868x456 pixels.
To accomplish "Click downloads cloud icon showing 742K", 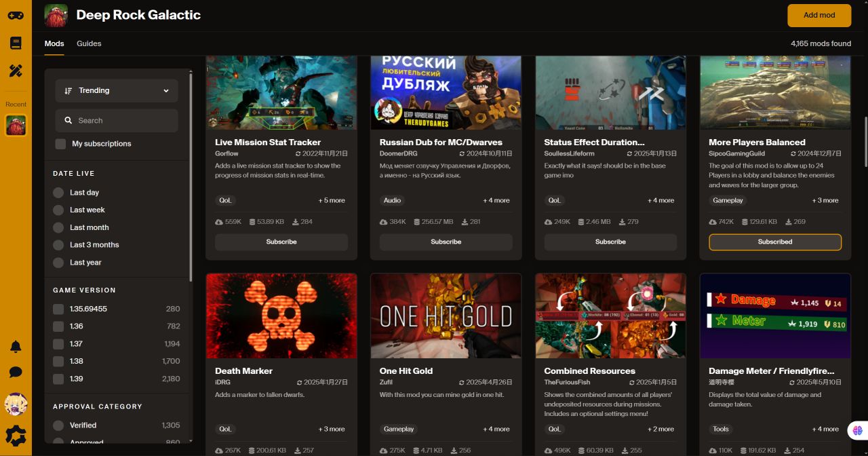I will pos(713,222).
